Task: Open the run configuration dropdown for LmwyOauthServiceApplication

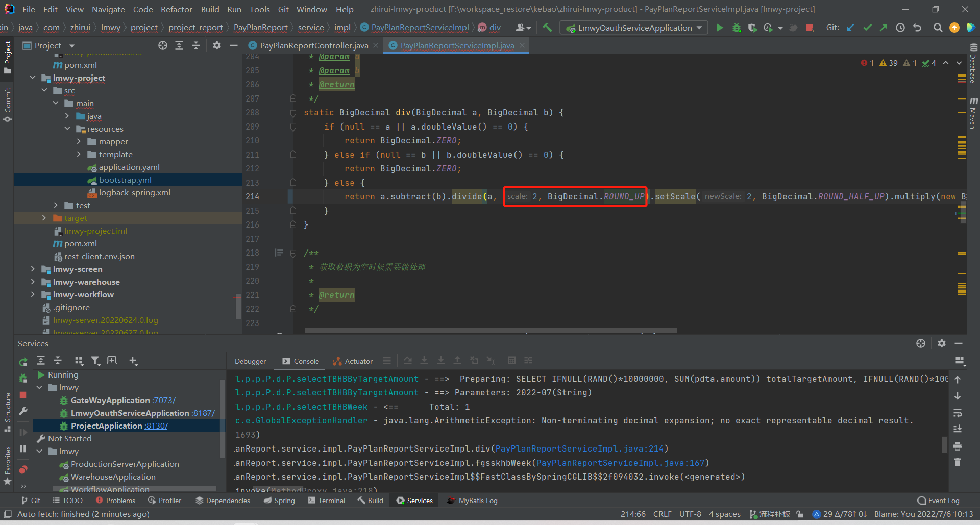Action: [x=699, y=28]
